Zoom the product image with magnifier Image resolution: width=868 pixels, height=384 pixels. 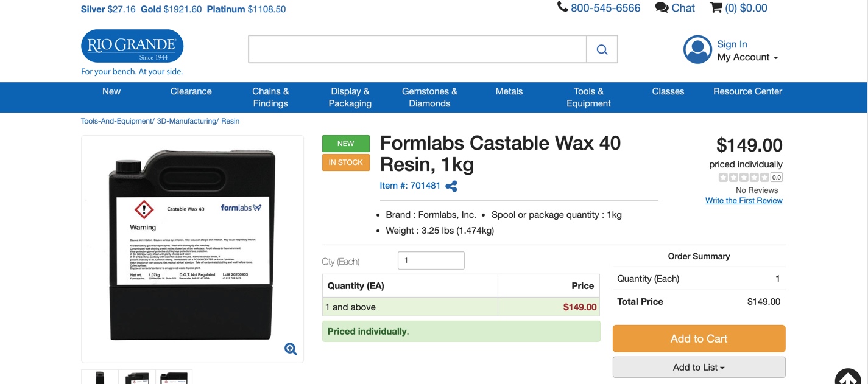point(291,349)
